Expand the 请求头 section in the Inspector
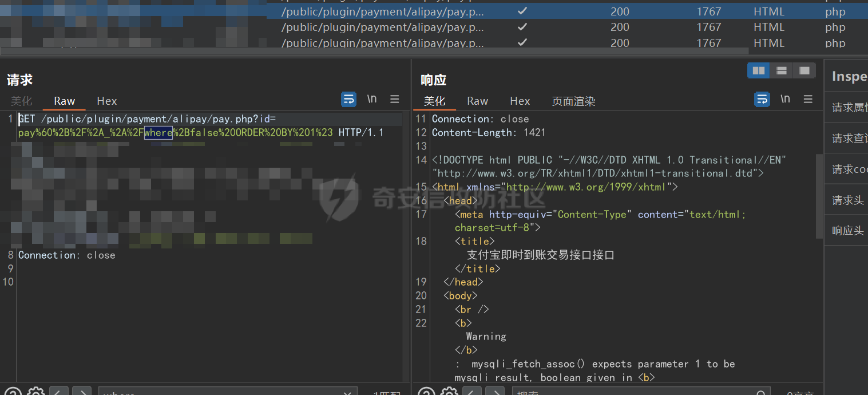This screenshot has width=868, height=395. [x=846, y=200]
